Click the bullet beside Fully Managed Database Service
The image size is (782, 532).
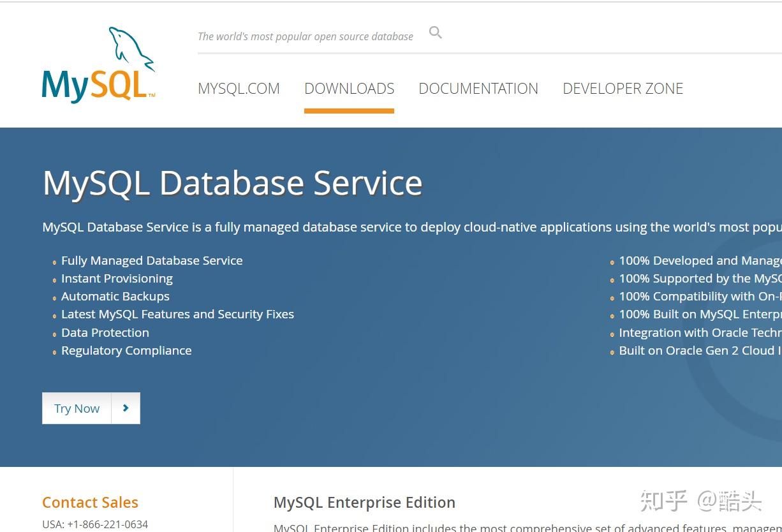pyautogui.click(x=53, y=262)
